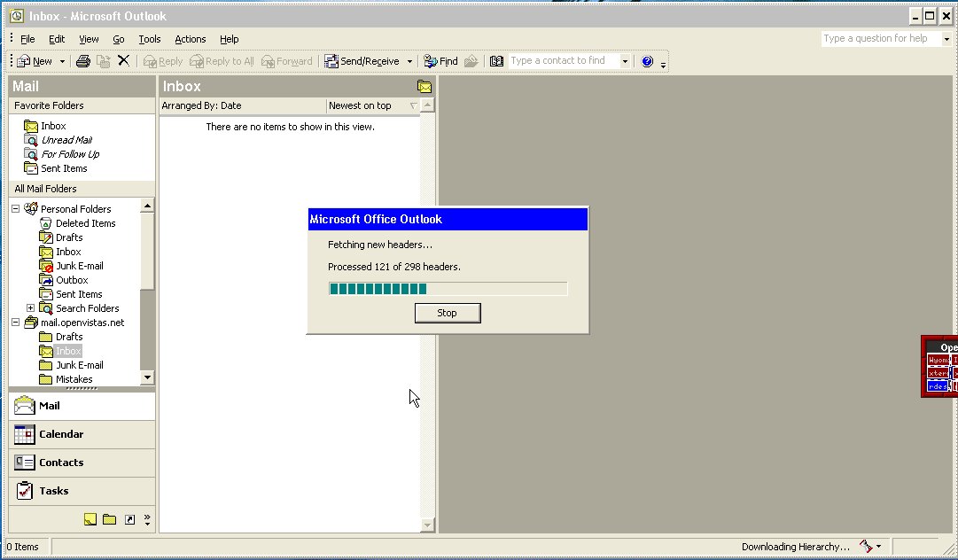Image resolution: width=958 pixels, height=560 pixels.
Task: Select Sent Items under Favorite Folders
Action: click(x=56, y=168)
